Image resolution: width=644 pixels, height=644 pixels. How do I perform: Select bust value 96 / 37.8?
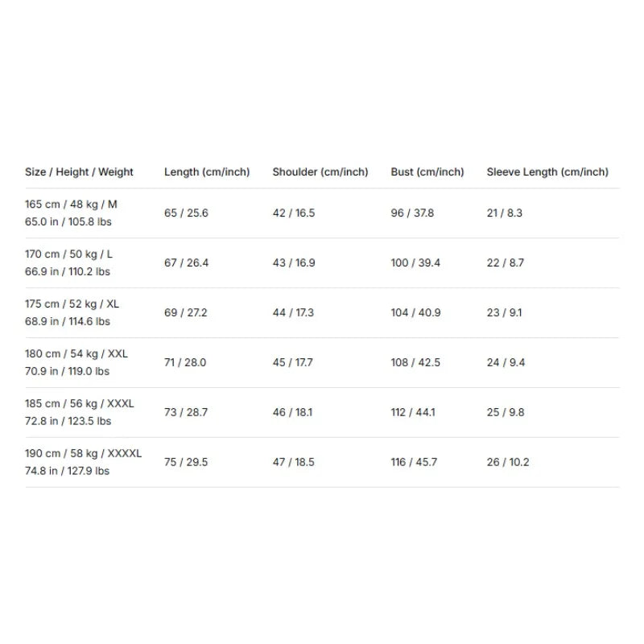(412, 213)
